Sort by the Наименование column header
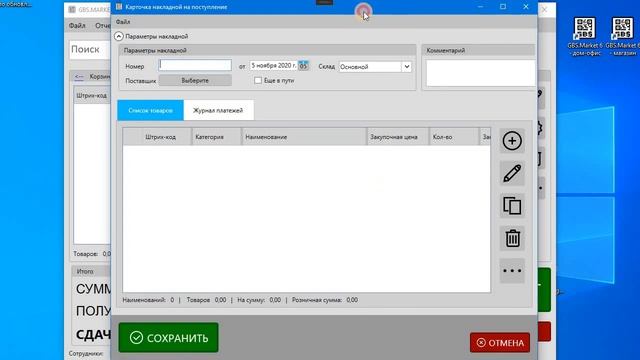This screenshot has width=640, height=360. 304,137
